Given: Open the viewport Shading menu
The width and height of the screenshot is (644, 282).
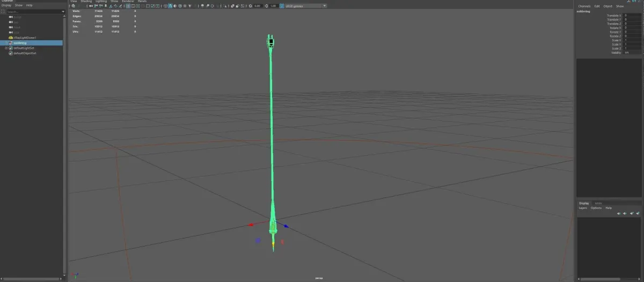Looking at the screenshot, I should coord(86,1).
